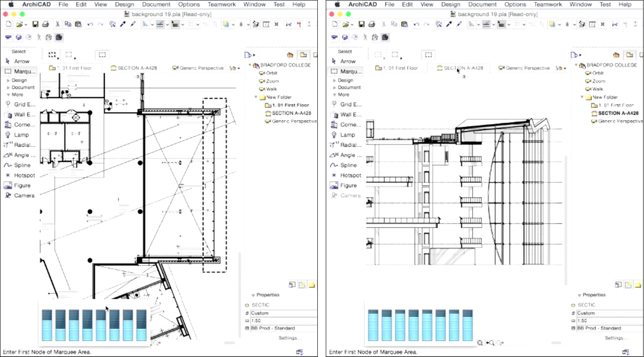This screenshot has height=357, width=644.
Task: Click Settings... button in right window
Action: click(616, 338)
